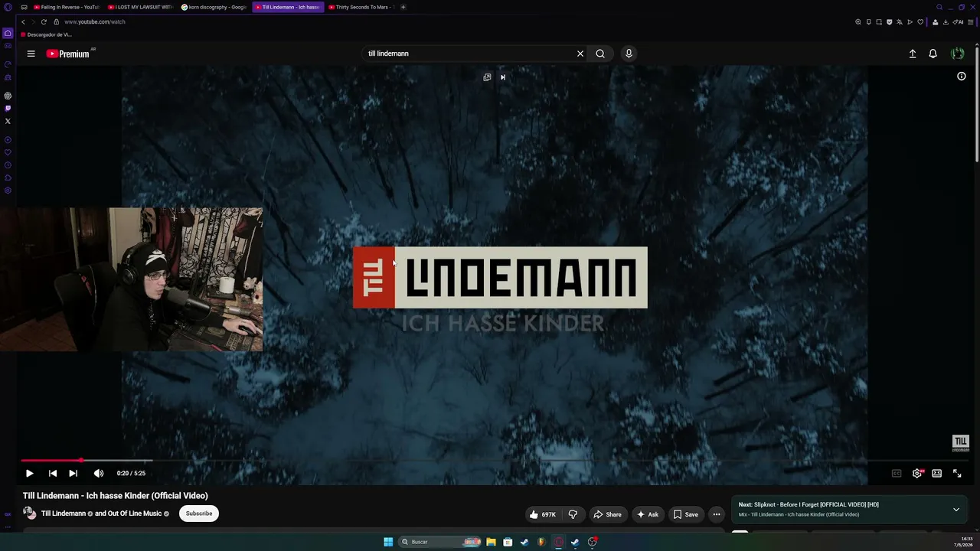
Task: Dislike the Ich hasse Kinder video
Action: (573, 514)
